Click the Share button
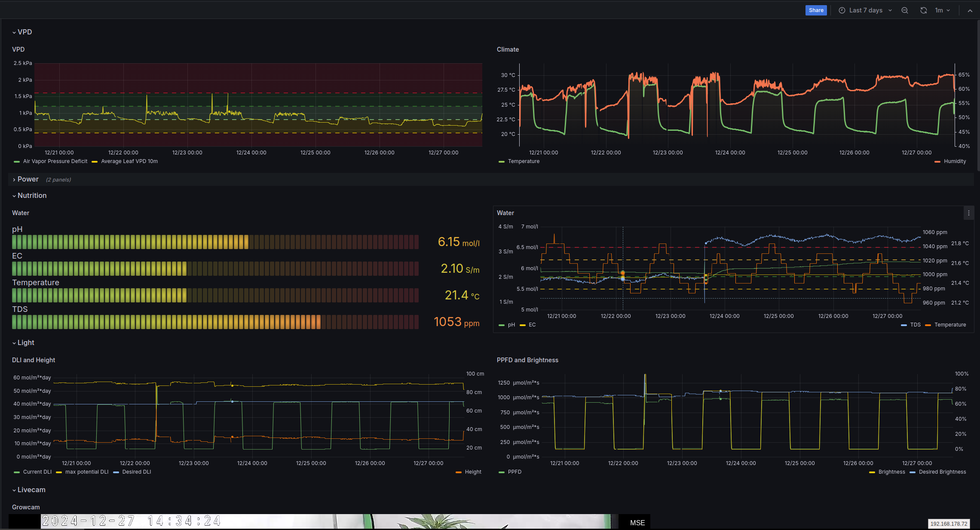 (816, 10)
